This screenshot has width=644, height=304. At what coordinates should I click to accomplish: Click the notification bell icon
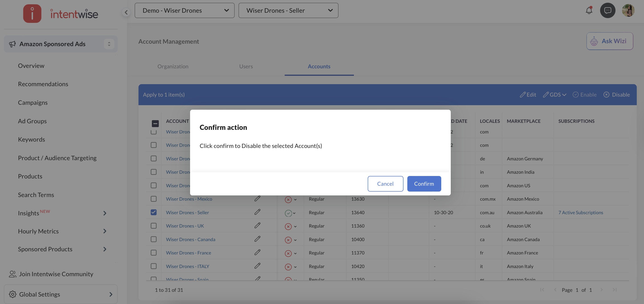pos(589,10)
